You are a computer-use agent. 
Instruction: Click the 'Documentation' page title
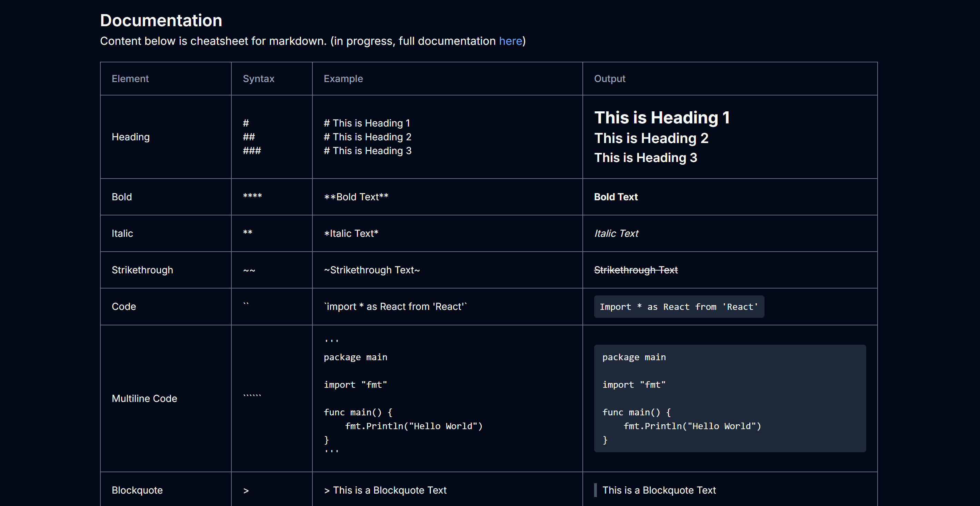point(161,20)
